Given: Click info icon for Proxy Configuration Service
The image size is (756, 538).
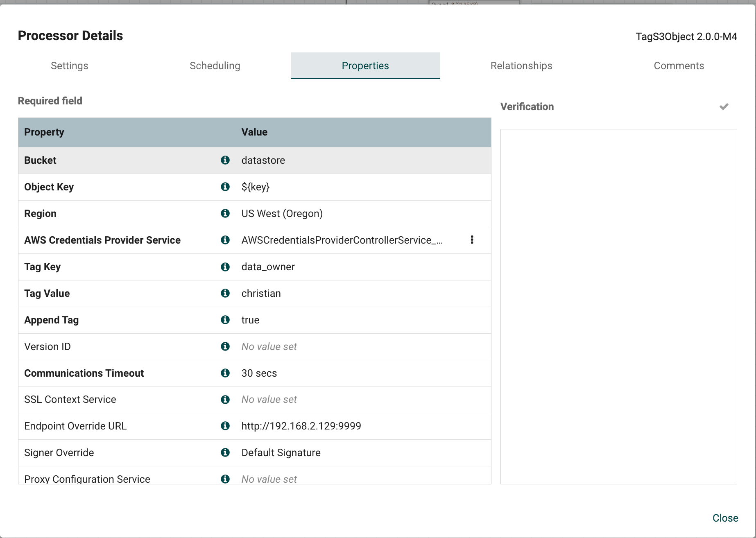Looking at the screenshot, I should [x=225, y=479].
